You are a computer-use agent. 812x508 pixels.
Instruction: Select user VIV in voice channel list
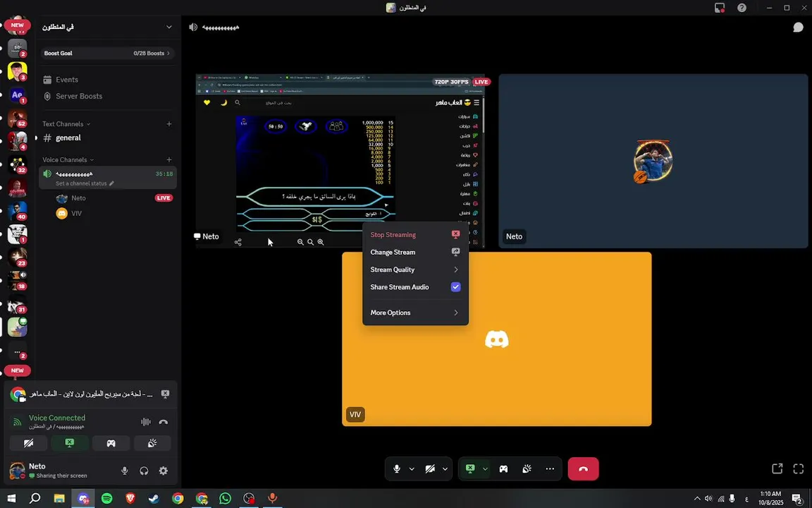77,214
